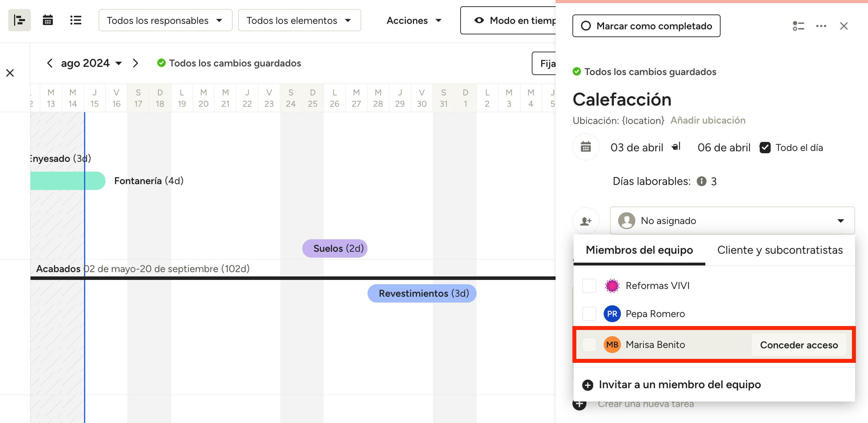Expand Todos los elementos filter

(299, 20)
